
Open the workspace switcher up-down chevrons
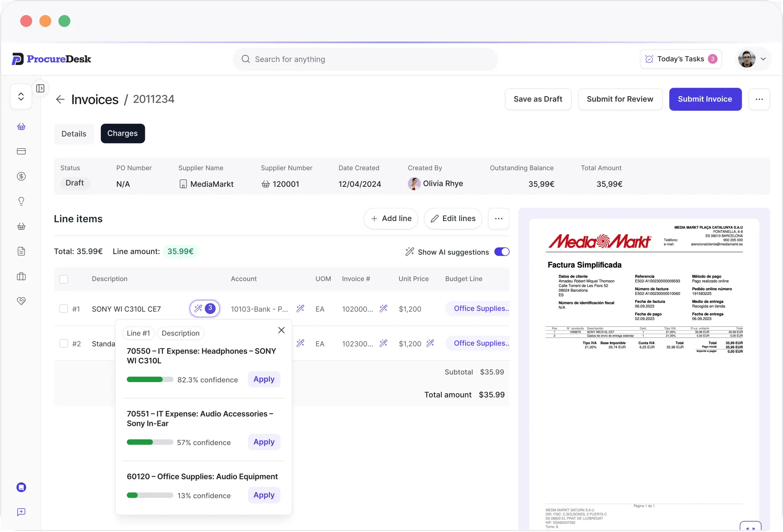(21, 96)
